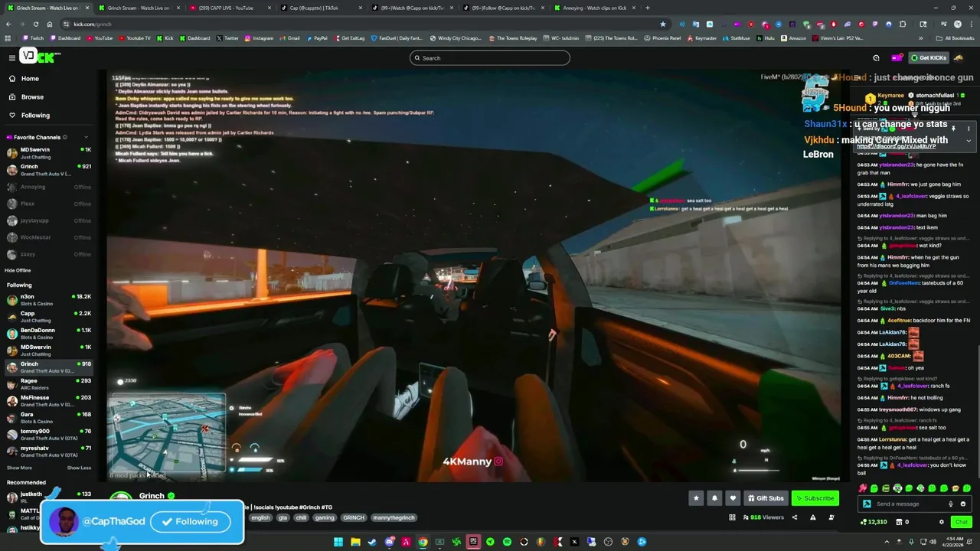Reload the page in browser toolbar

coord(35,24)
